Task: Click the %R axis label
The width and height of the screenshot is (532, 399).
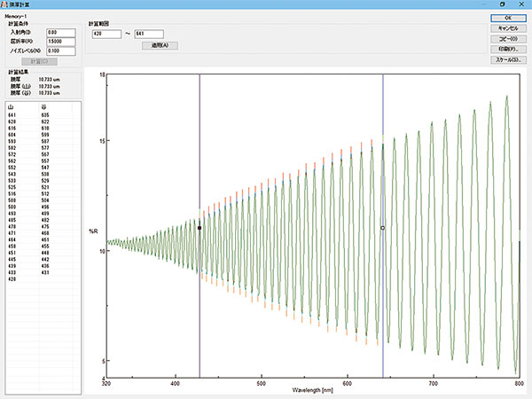Action: (93, 231)
